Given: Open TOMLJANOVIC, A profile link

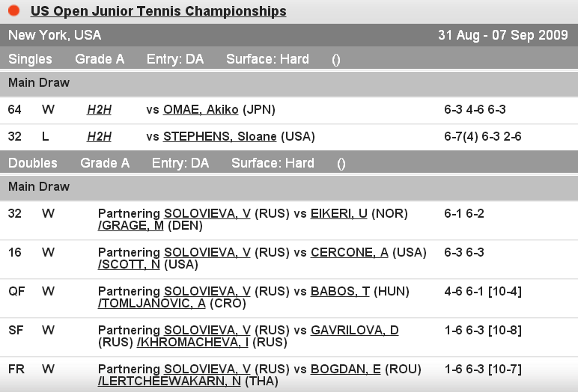Looking at the screenshot, I should pos(152,304).
